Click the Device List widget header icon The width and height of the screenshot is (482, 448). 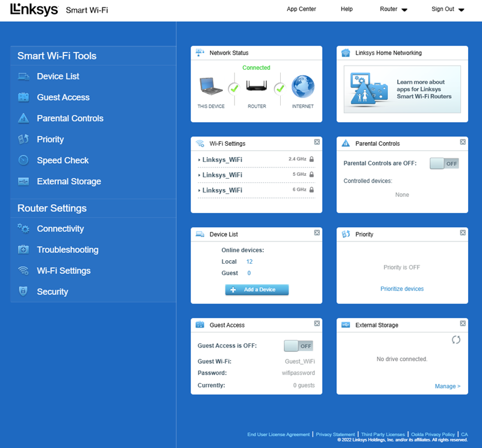click(200, 234)
